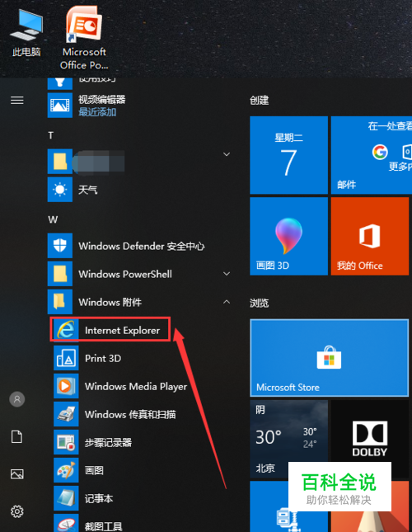Click the Windows Media Player label
This screenshot has height=532, width=412.
tap(136, 387)
